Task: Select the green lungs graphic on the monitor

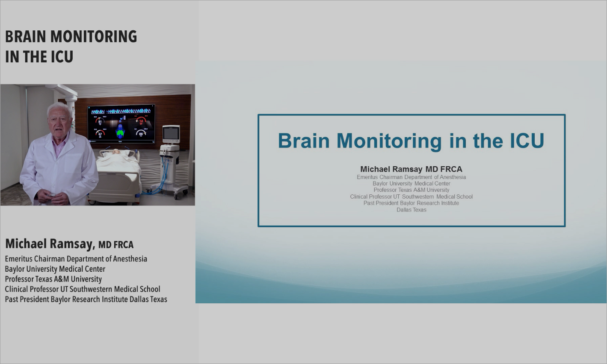Action: tap(121, 132)
